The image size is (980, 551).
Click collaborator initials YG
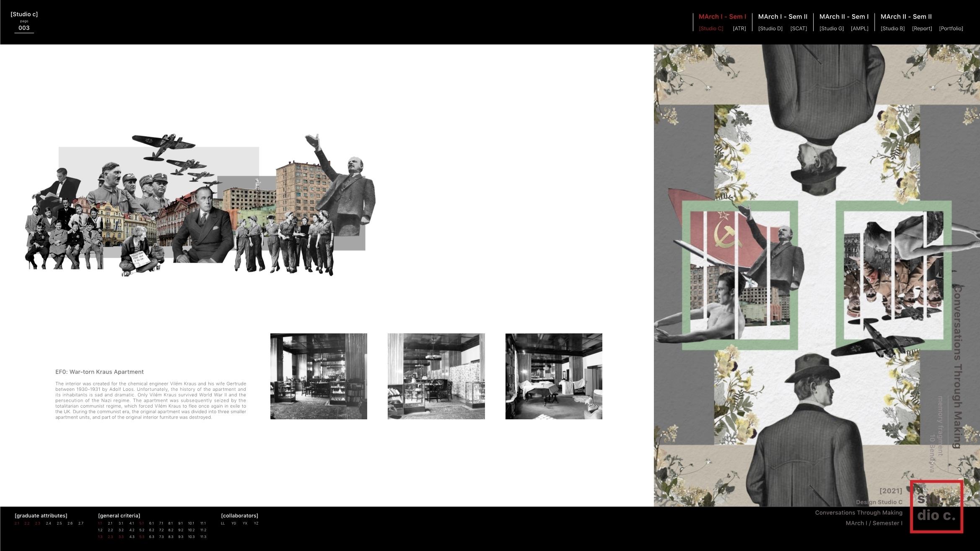[234, 523]
